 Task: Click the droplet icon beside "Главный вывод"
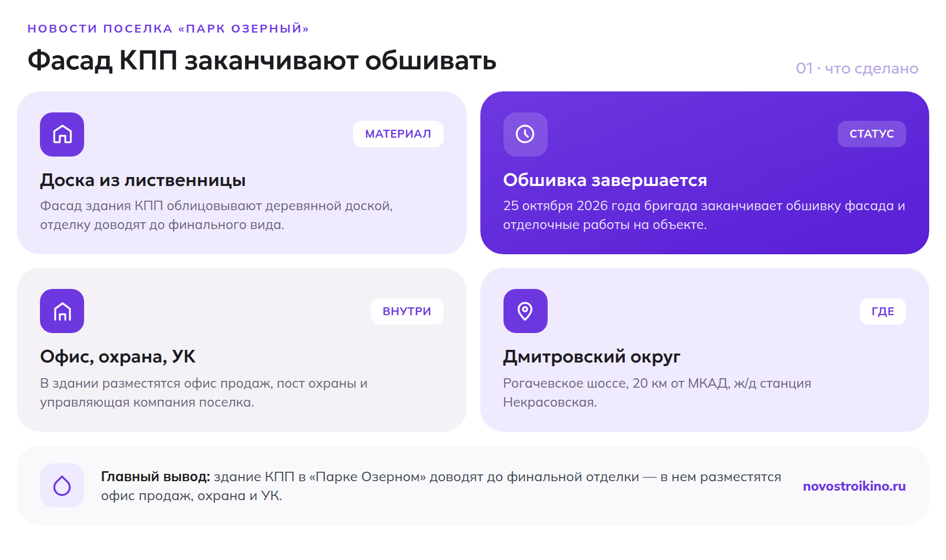pos(62,485)
